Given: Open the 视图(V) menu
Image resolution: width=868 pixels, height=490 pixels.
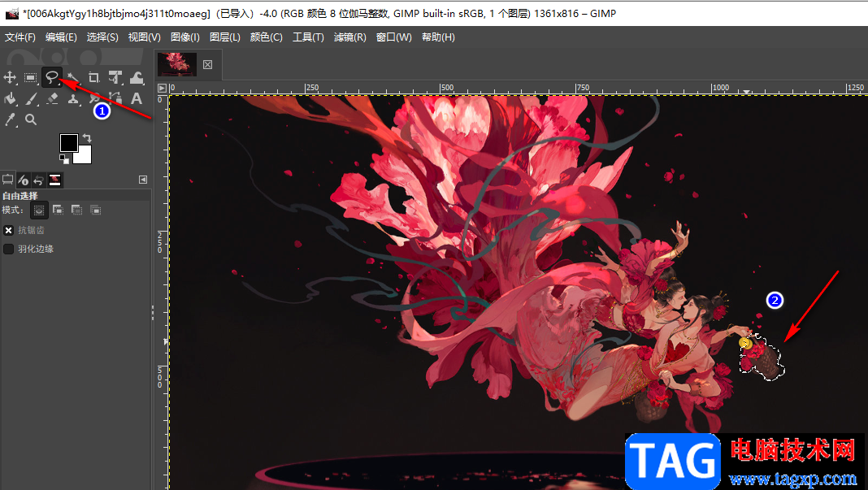Looking at the screenshot, I should [145, 37].
